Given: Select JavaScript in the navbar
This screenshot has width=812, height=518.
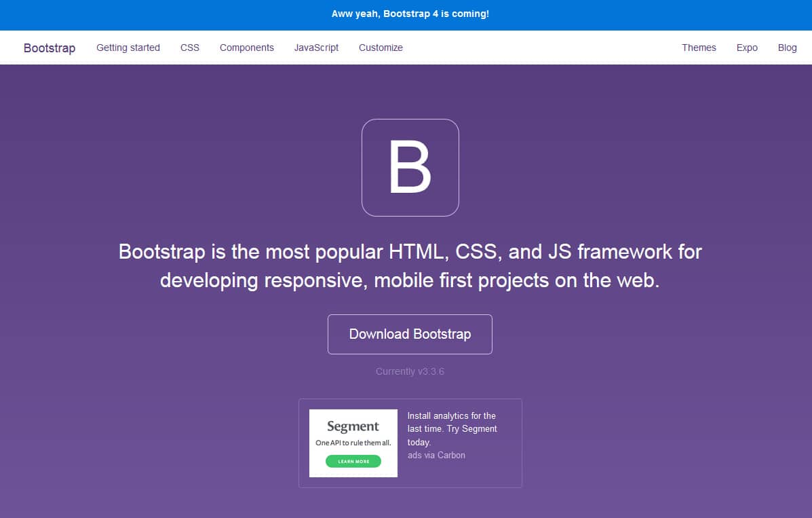Looking at the screenshot, I should 316,48.
